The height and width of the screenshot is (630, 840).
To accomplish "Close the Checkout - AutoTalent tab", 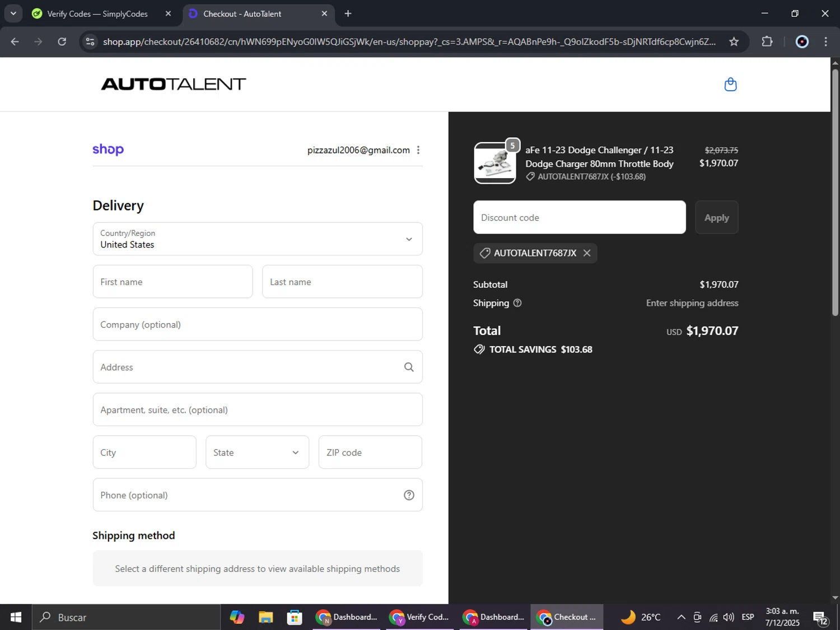I will 324,13.
